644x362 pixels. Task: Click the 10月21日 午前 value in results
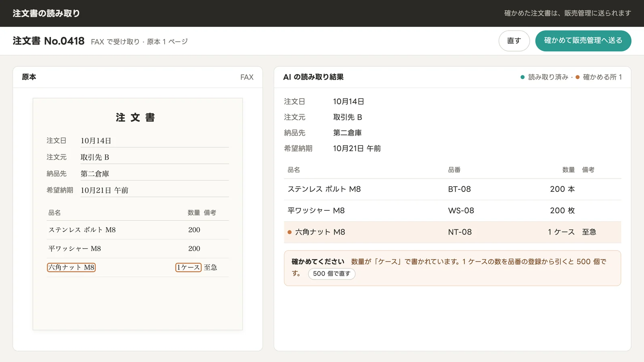coord(357,148)
